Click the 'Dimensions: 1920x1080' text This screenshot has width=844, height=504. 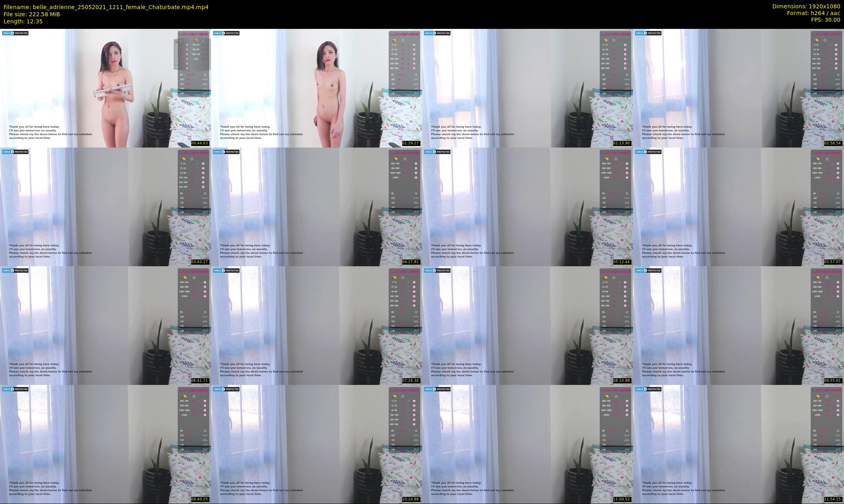806,6
